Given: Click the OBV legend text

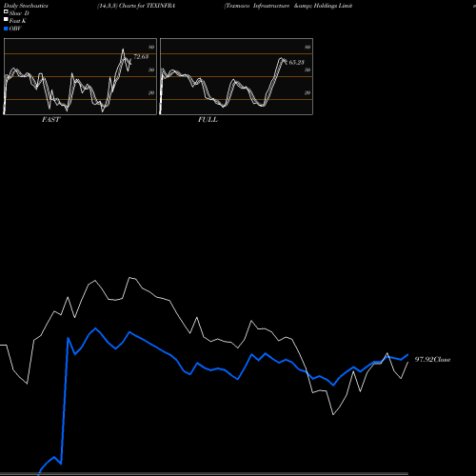Looking at the screenshot, I should [15, 29].
